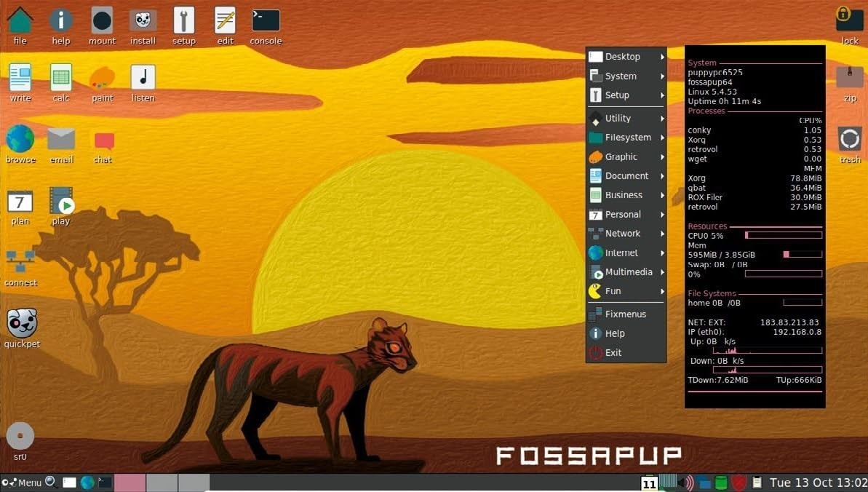Open the volume speaker tray icon
Viewport: 868px width, 492px height.
click(686, 483)
